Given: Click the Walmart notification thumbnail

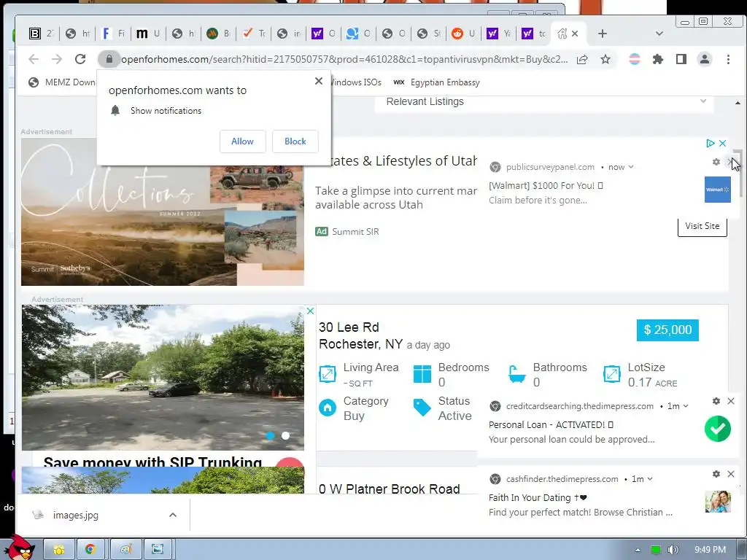Looking at the screenshot, I should pos(718,190).
